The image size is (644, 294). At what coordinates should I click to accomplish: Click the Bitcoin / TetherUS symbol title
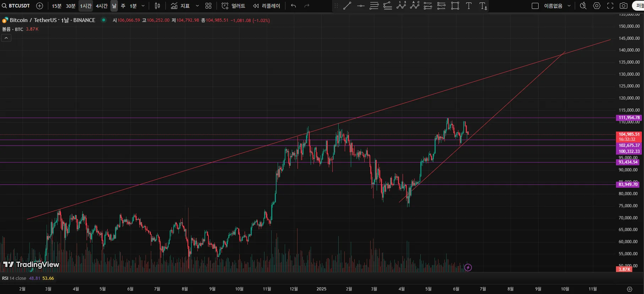pyautogui.click(x=53, y=20)
